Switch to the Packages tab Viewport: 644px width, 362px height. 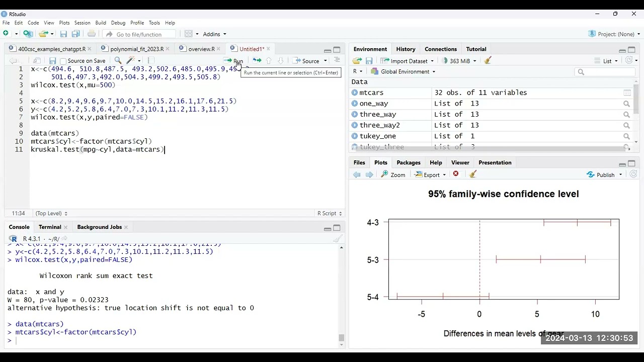[x=408, y=162]
